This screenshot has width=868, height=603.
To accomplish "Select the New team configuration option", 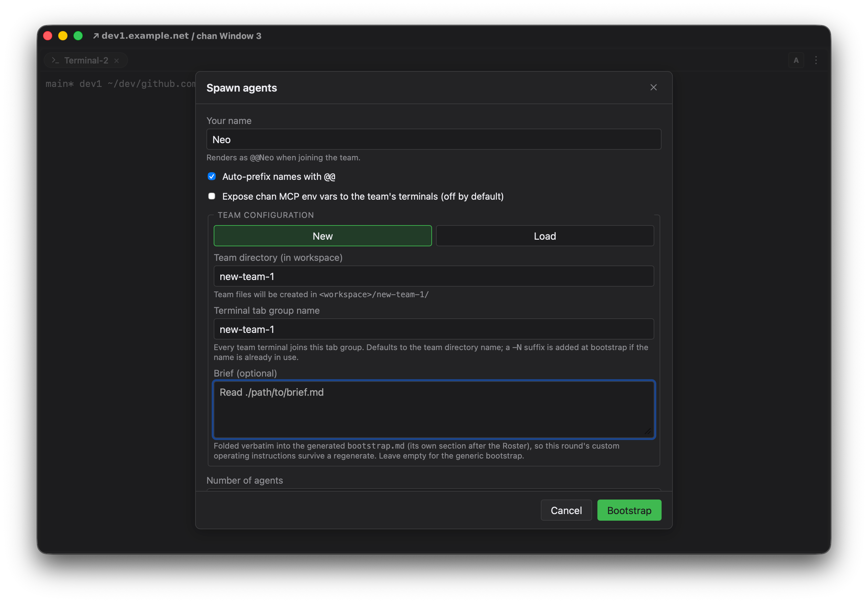I will point(323,236).
